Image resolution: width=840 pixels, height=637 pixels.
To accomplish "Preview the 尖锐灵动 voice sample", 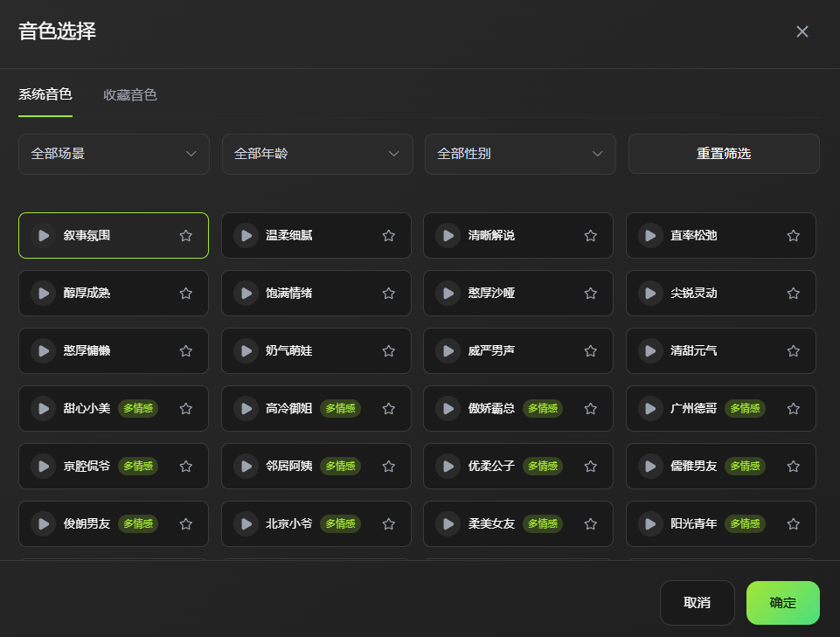I will pyautogui.click(x=650, y=294).
